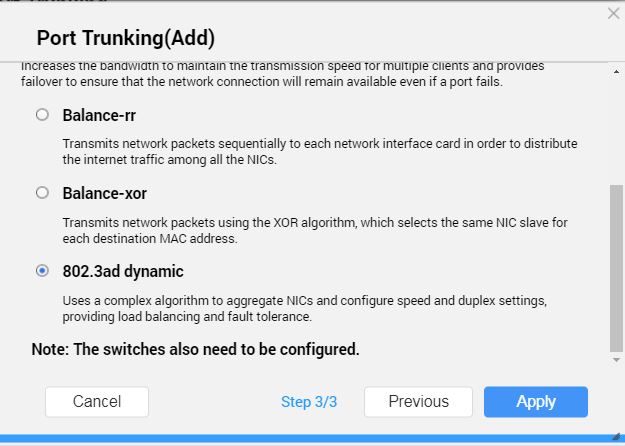Go back with the Previous button
This screenshot has width=625, height=446.
(x=418, y=401)
